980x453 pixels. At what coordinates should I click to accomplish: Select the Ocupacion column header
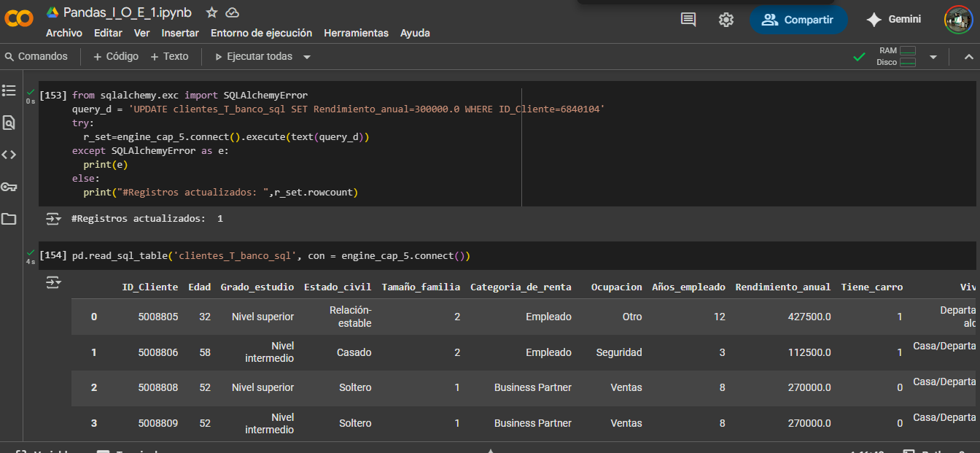click(616, 287)
